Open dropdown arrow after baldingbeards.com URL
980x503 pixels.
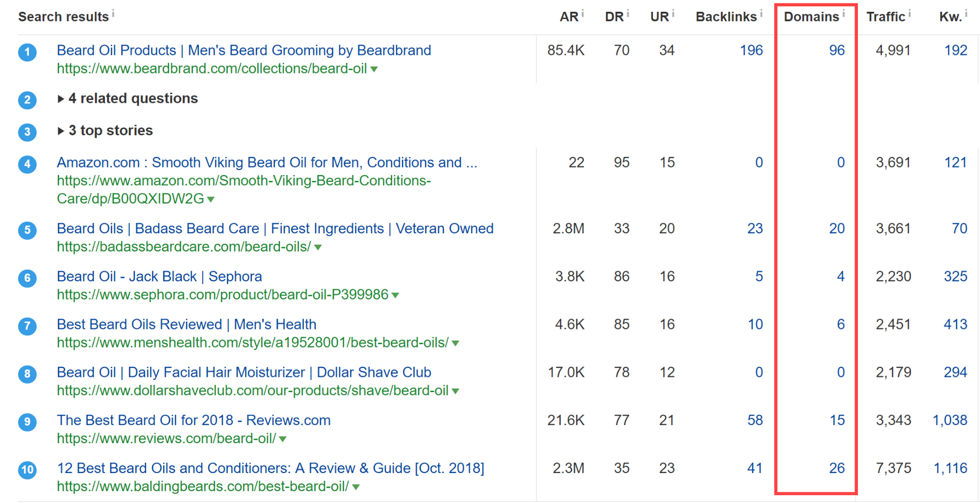coord(356,487)
